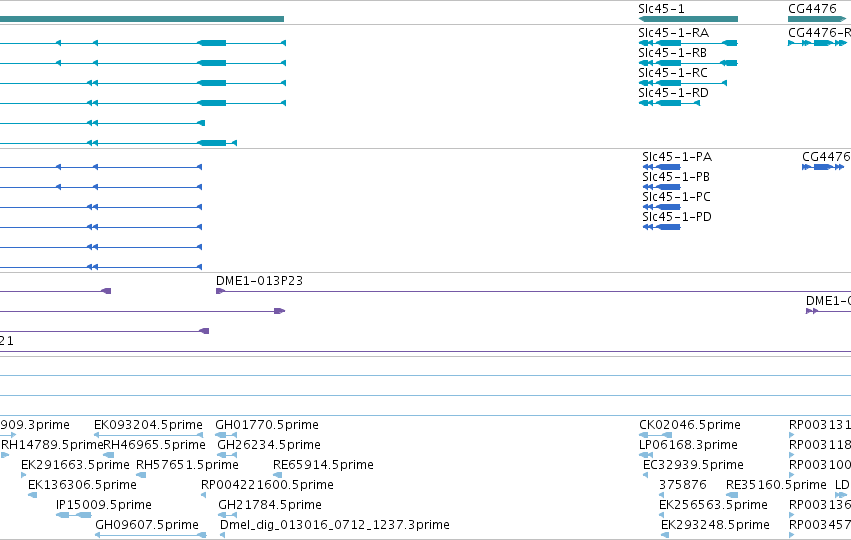Click protein Slc45-1-PA label

(677, 157)
